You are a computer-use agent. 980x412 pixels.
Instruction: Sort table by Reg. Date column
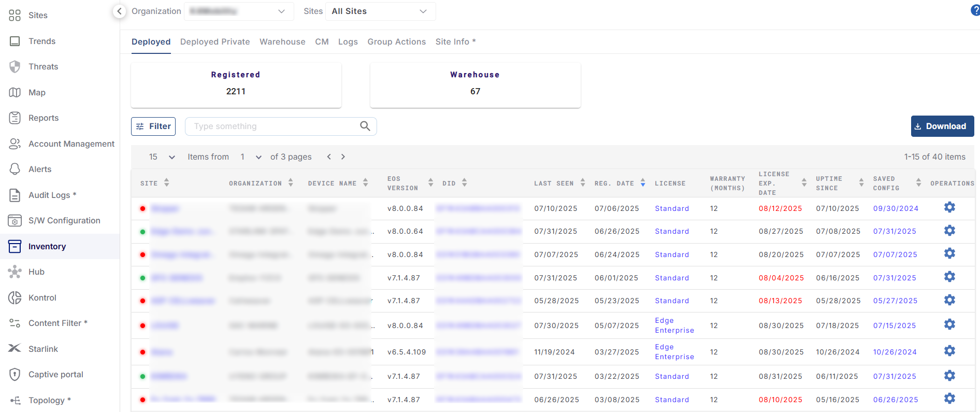[642, 182]
